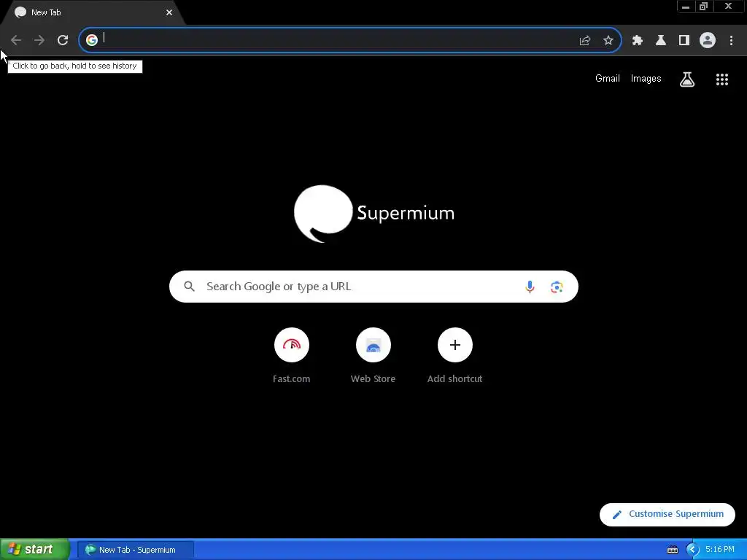Open the profile avatar menu
747x560 pixels.
pyautogui.click(x=708, y=40)
